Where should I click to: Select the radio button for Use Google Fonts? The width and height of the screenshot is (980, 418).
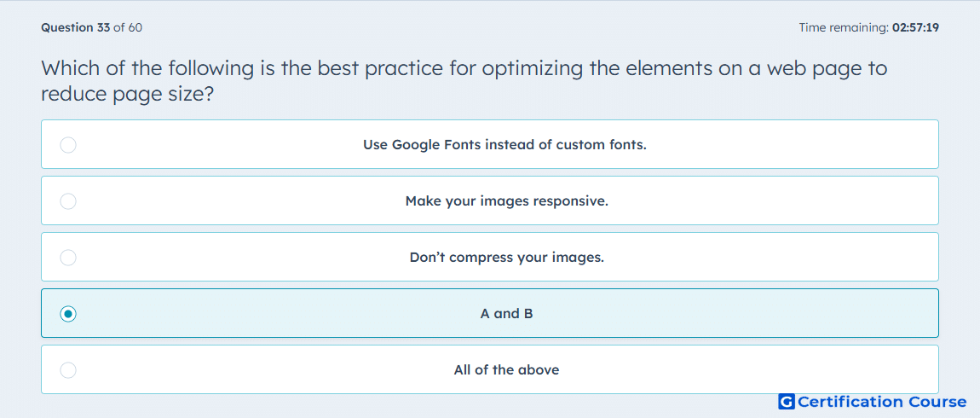pos(68,144)
